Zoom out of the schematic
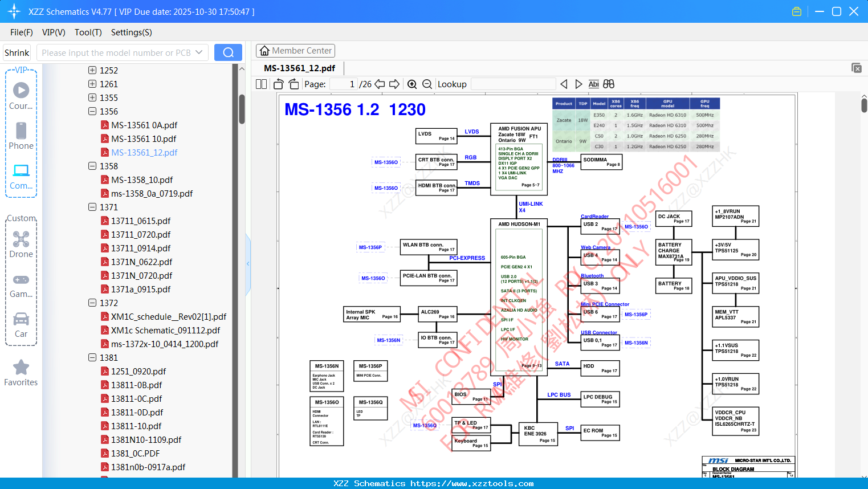The width and height of the screenshot is (868, 489). tap(427, 84)
